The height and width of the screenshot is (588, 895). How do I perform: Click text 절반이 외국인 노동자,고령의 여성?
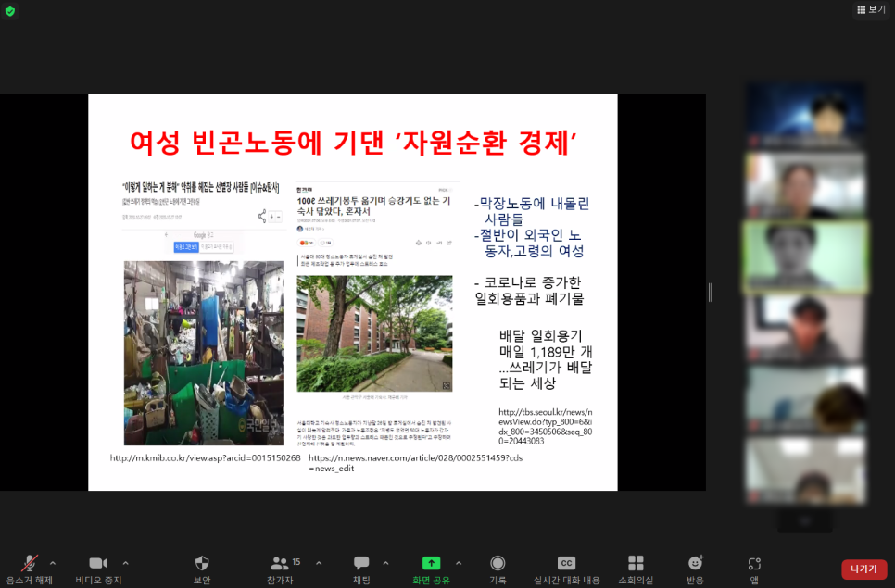(x=528, y=243)
